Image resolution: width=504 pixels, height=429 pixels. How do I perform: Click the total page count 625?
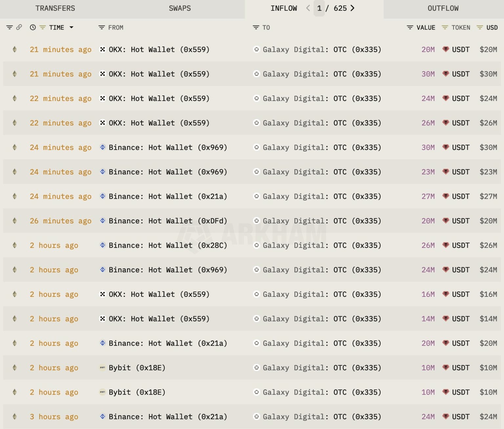point(340,9)
